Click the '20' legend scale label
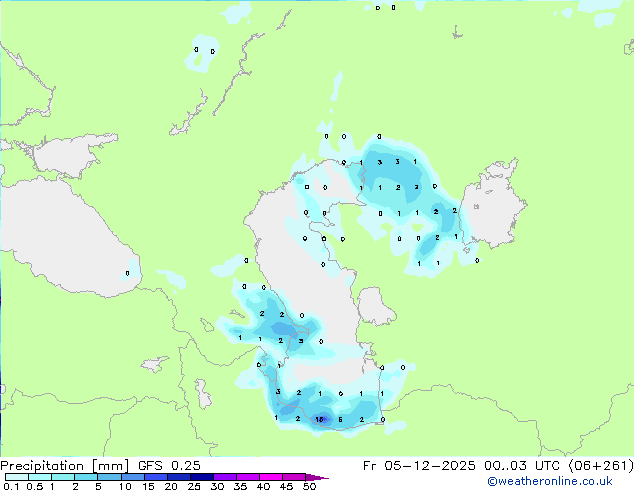 (171, 486)
